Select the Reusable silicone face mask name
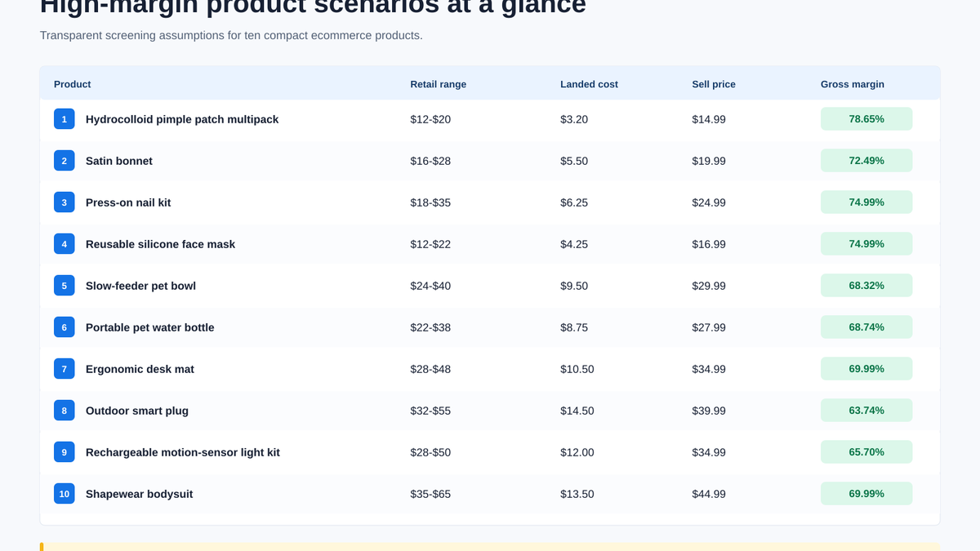980x551 pixels. click(x=160, y=244)
